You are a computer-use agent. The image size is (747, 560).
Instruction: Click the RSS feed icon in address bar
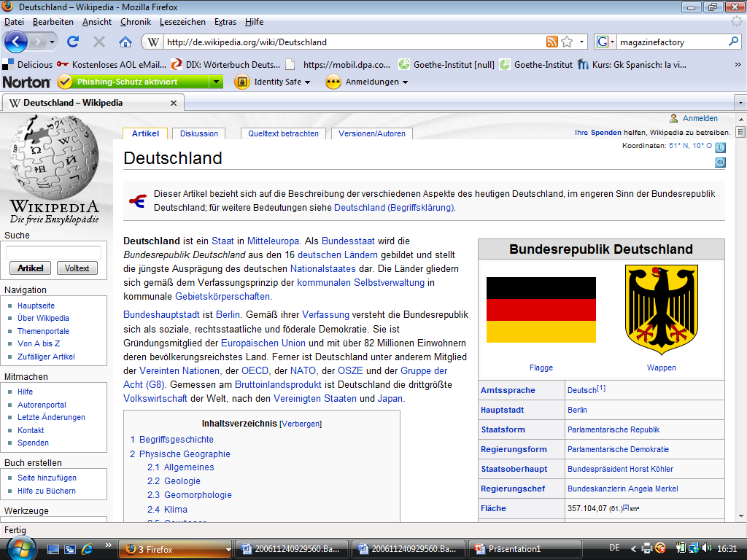[551, 42]
